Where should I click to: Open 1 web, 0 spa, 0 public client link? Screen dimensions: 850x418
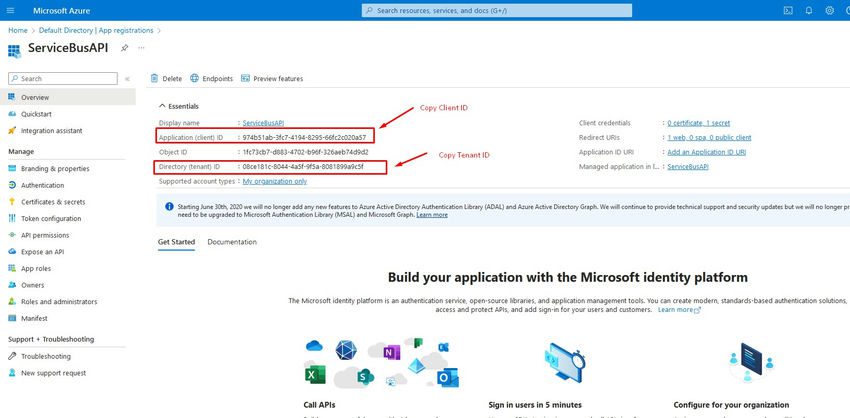pos(710,138)
